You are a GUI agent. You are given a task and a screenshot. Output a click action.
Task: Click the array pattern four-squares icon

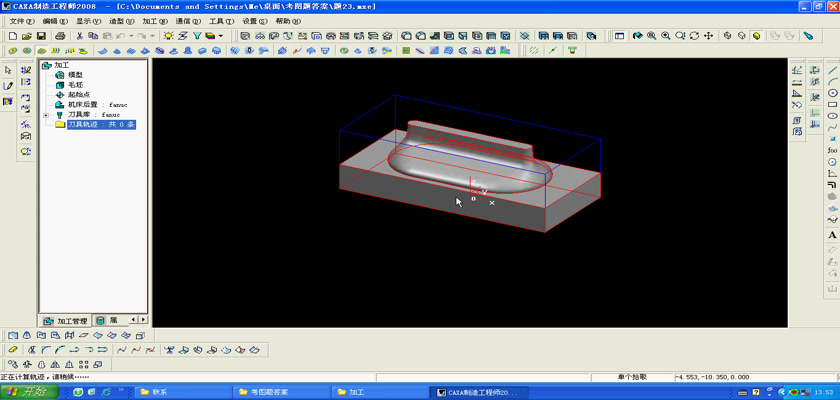(83, 365)
